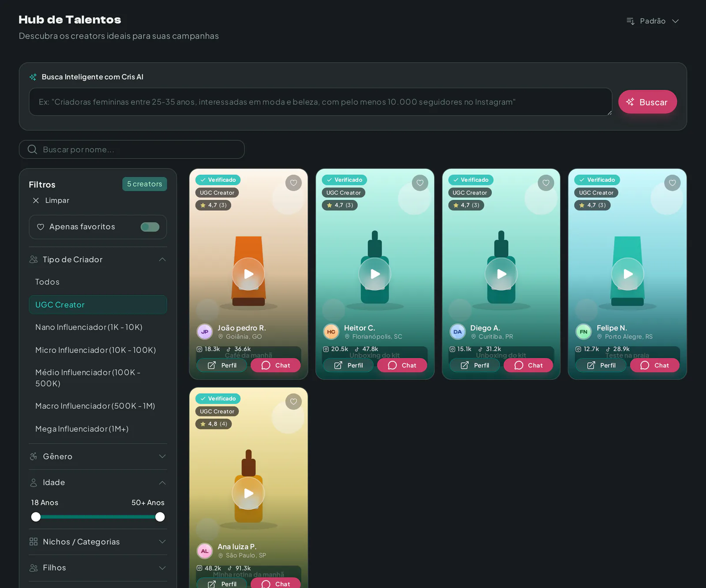Select UGC Creator type filter
Screen dimensions: 706x588
click(98, 305)
